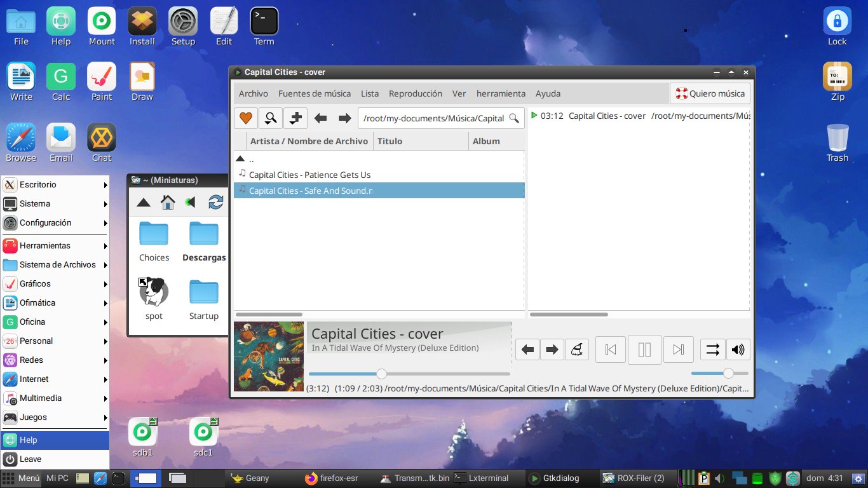
Task: Skip to the next track
Action: tap(679, 349)
